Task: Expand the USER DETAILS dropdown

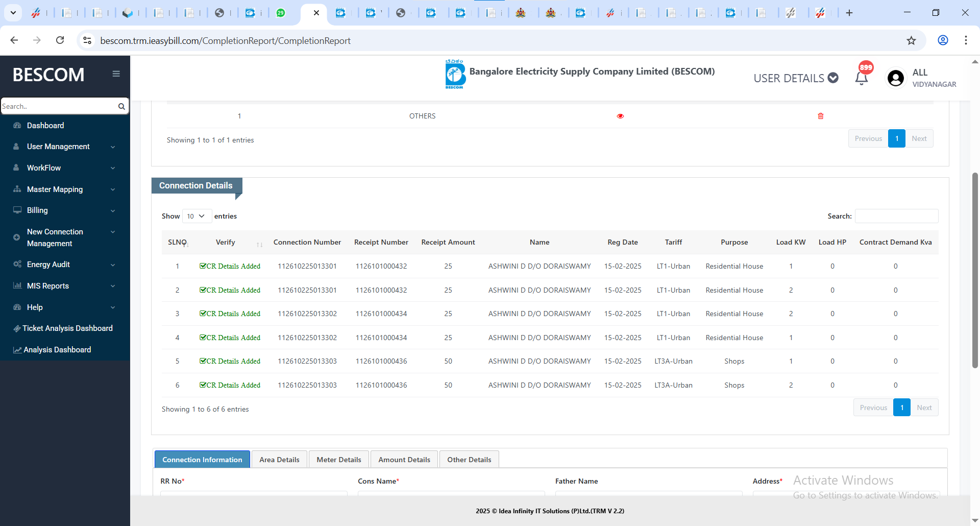Action: (x=796, y=78)
